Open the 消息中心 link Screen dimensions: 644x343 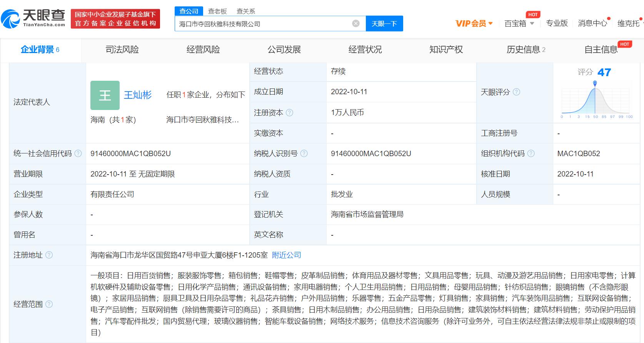coord(592,23)
